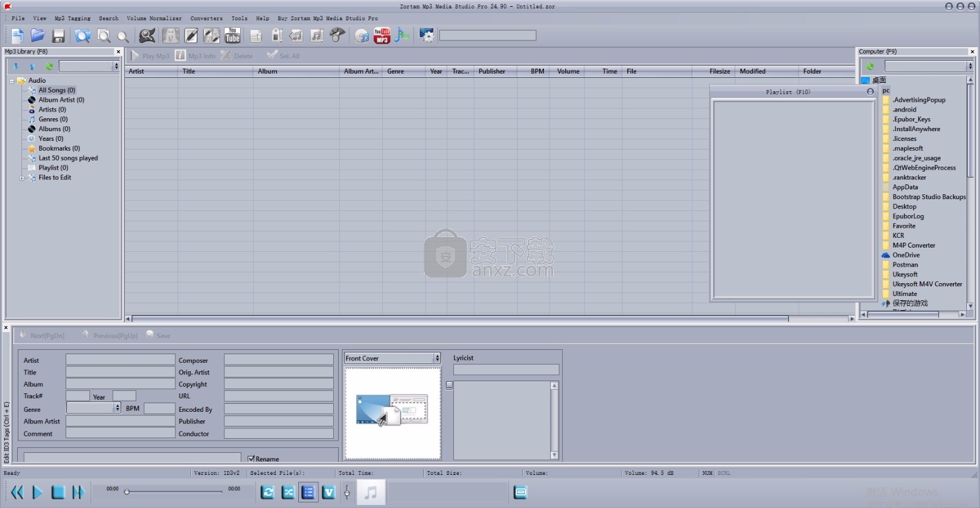Start playback with the Play button

point(37,492)
